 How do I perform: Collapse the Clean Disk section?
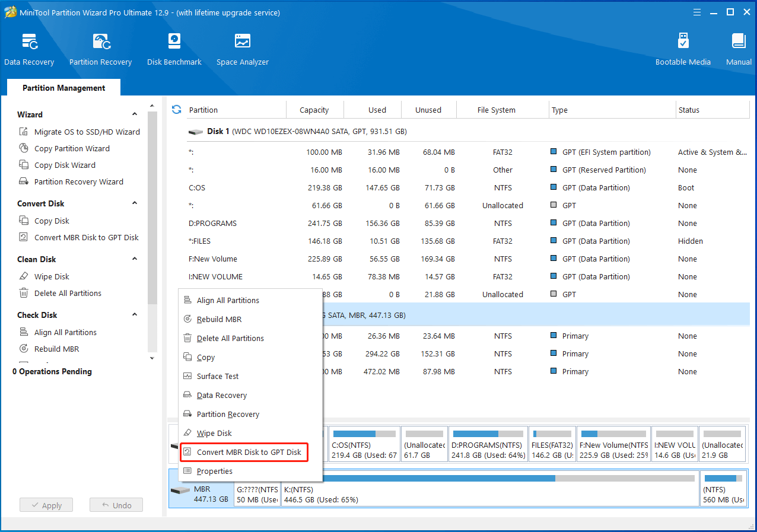point(135,259)
